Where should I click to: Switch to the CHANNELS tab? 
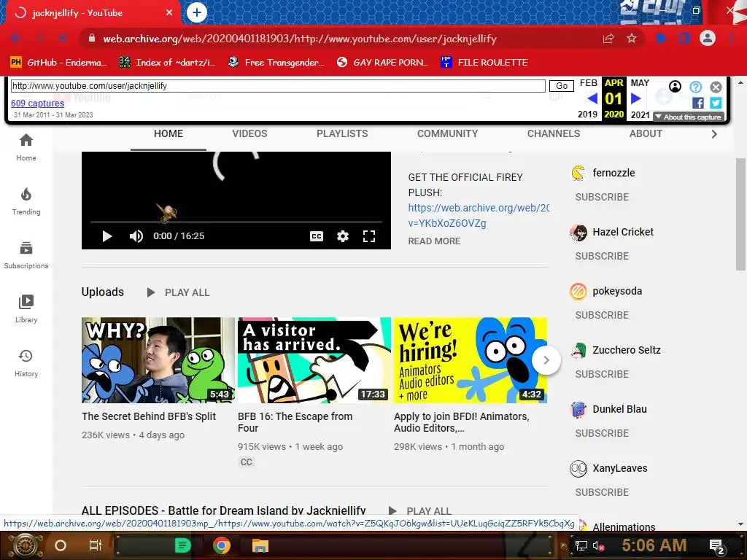tap(554, 134)
